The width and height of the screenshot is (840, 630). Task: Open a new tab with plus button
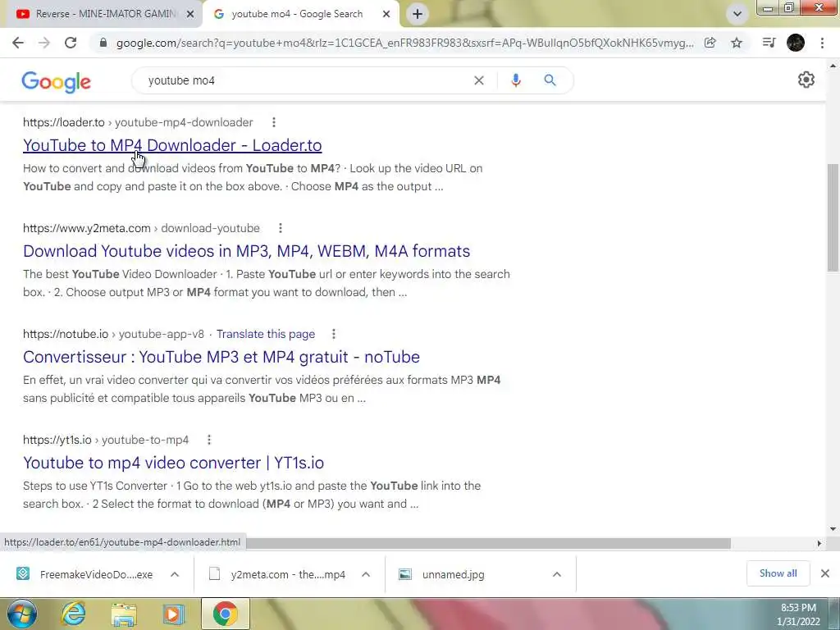pos(418,14)
